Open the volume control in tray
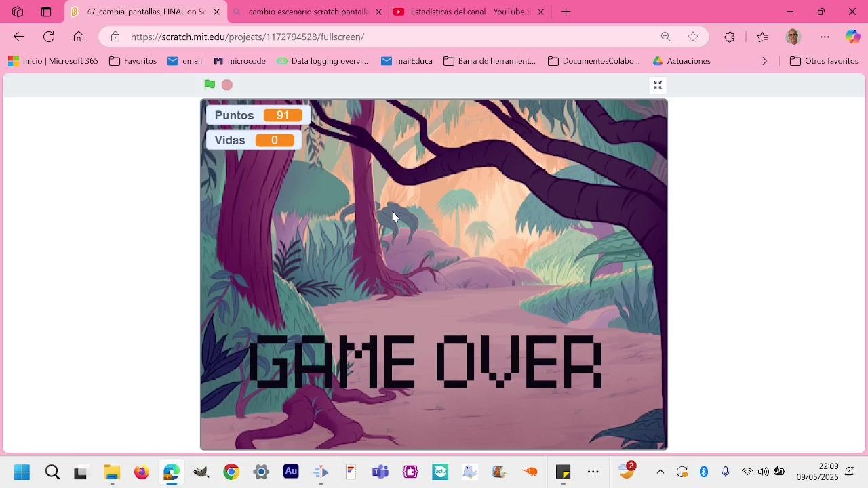The image size is (868, 488). [x=764, y=472]
